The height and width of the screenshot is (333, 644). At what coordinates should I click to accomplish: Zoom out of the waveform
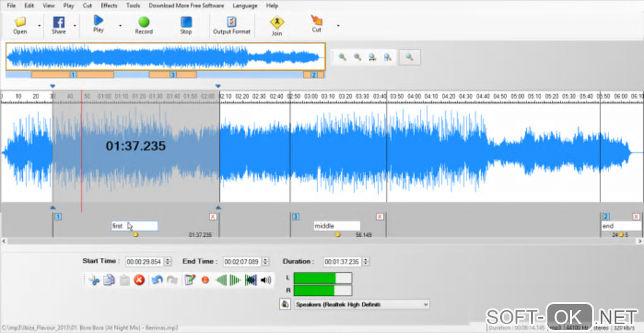click(357, 57)
